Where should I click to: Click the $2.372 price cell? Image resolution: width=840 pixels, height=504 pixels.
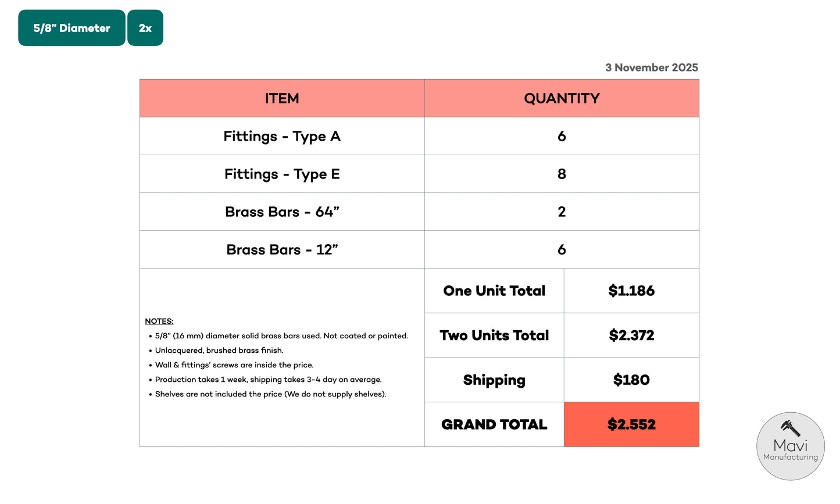click(x=631, y=335)
